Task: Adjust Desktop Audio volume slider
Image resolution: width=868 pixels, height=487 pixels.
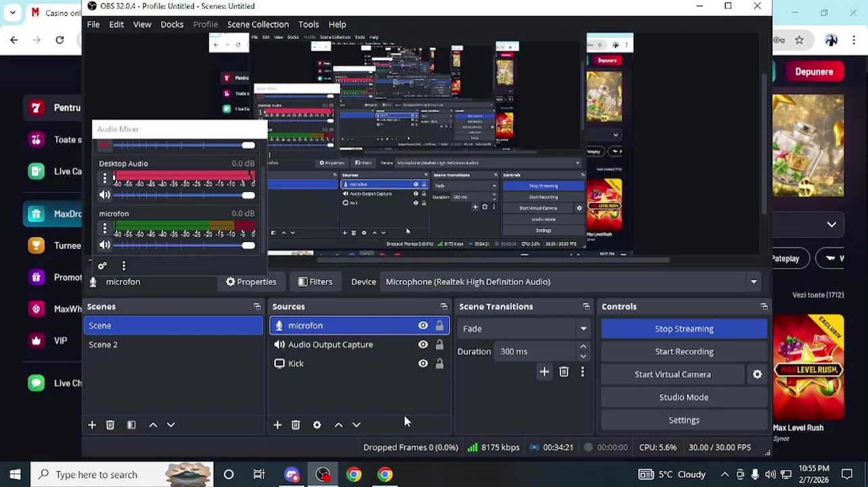Action: 183,195
